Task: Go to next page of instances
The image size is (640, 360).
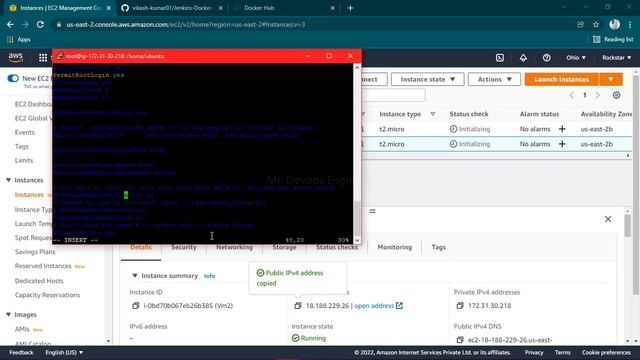Action: point(598,96)
